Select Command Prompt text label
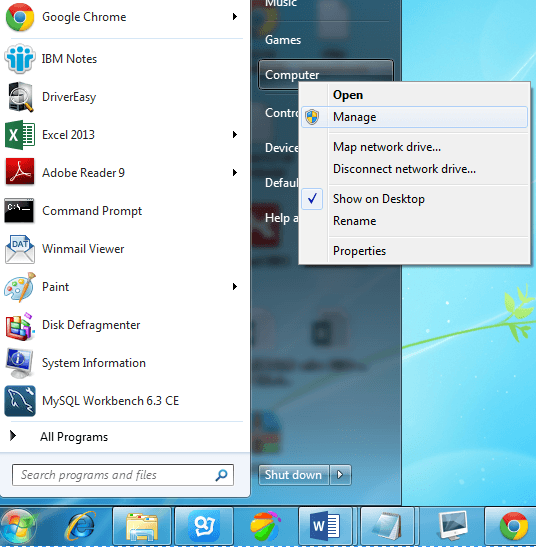Image resolution: width=536 pixels, height=547 pixels. point(92,211)
